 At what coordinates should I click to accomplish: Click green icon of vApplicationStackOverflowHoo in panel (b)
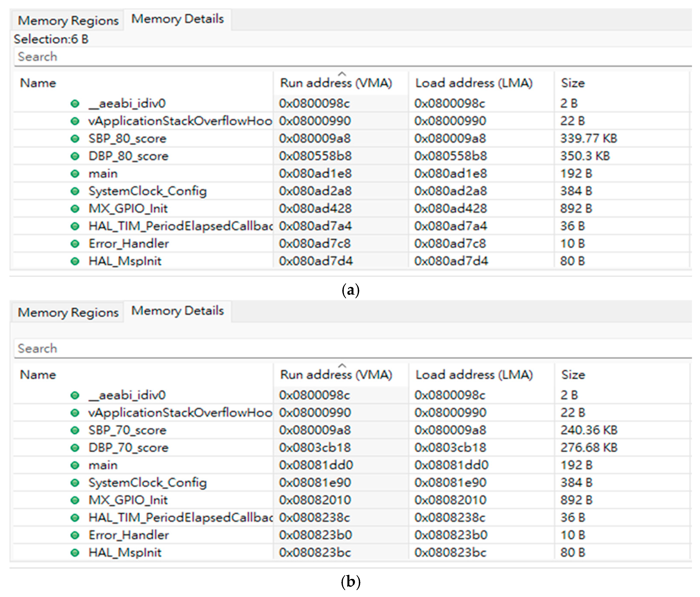[x=75, y=413]
